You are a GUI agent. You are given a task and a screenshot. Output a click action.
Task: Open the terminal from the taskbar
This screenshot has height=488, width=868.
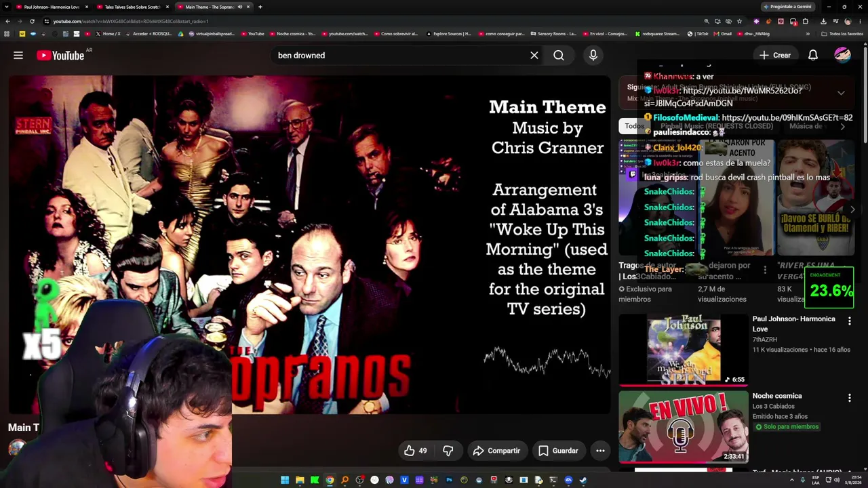553,481
